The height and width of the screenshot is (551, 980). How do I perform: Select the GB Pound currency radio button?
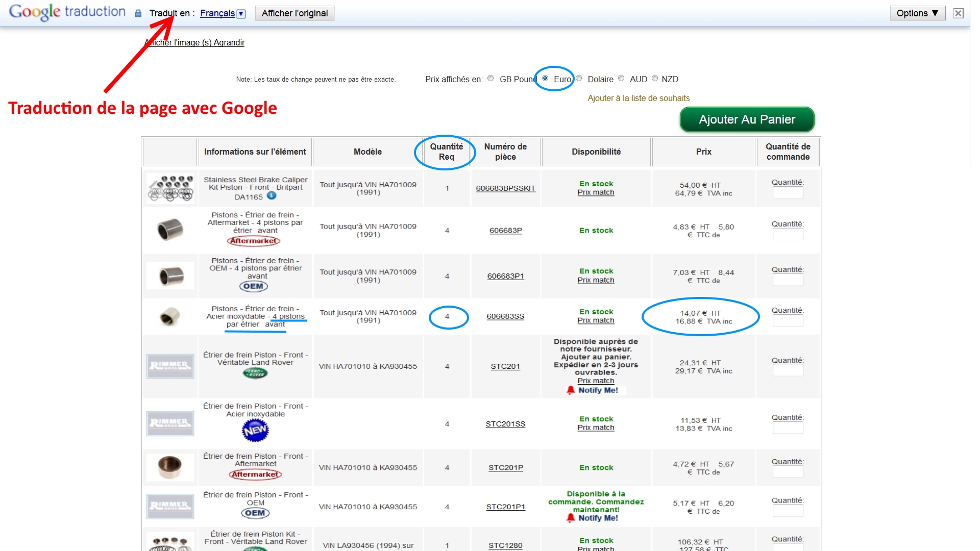[491, 79]
